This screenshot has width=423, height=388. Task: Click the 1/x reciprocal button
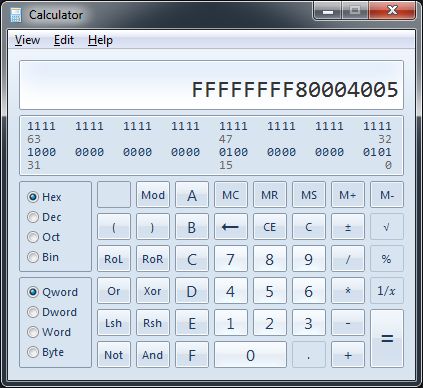point(387,291)
